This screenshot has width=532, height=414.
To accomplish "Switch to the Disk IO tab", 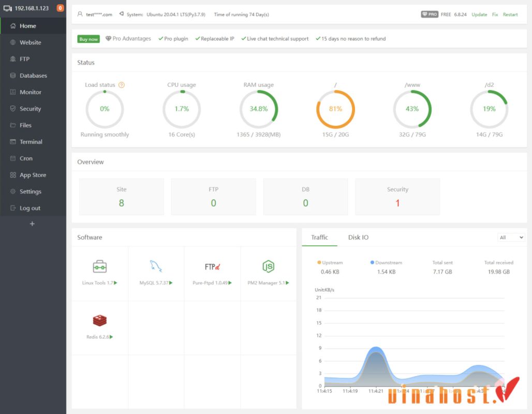I will 358,237.
